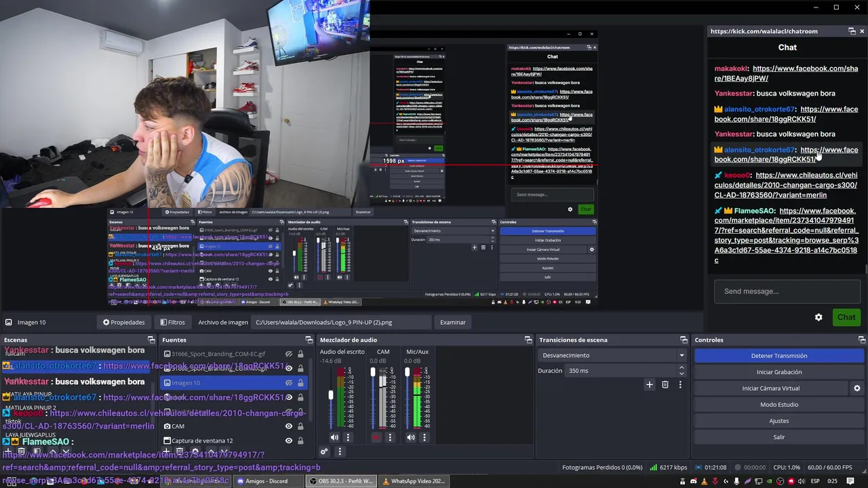Select the CAM source row
The width and height of the screenshot is (868, 488).
(234, 426)
